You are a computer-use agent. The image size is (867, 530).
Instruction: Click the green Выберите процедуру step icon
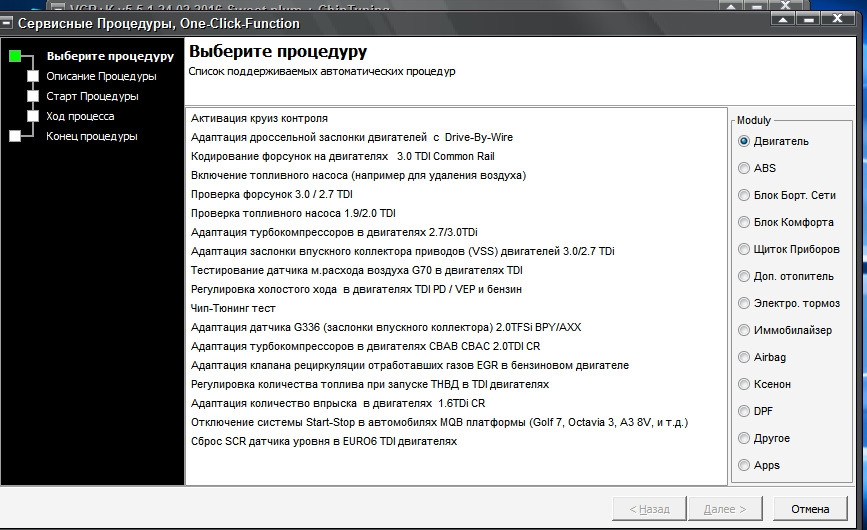[14, 56]
